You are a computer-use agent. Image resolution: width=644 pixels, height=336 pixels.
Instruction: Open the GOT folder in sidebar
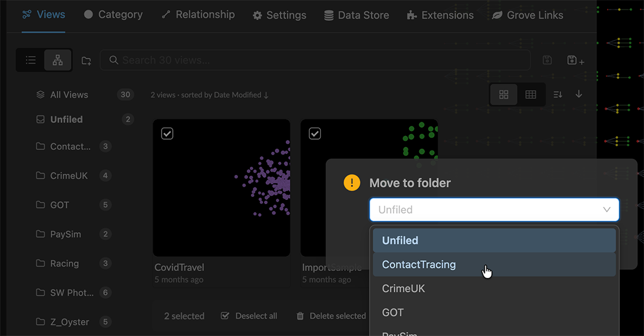(74, 205)
